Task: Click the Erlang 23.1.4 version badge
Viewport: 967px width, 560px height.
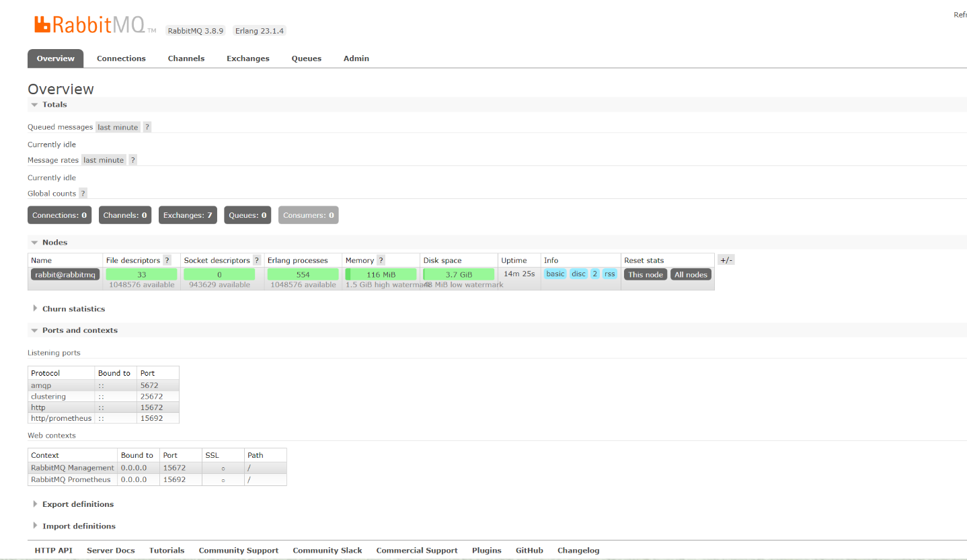Action: click(260, 31)
